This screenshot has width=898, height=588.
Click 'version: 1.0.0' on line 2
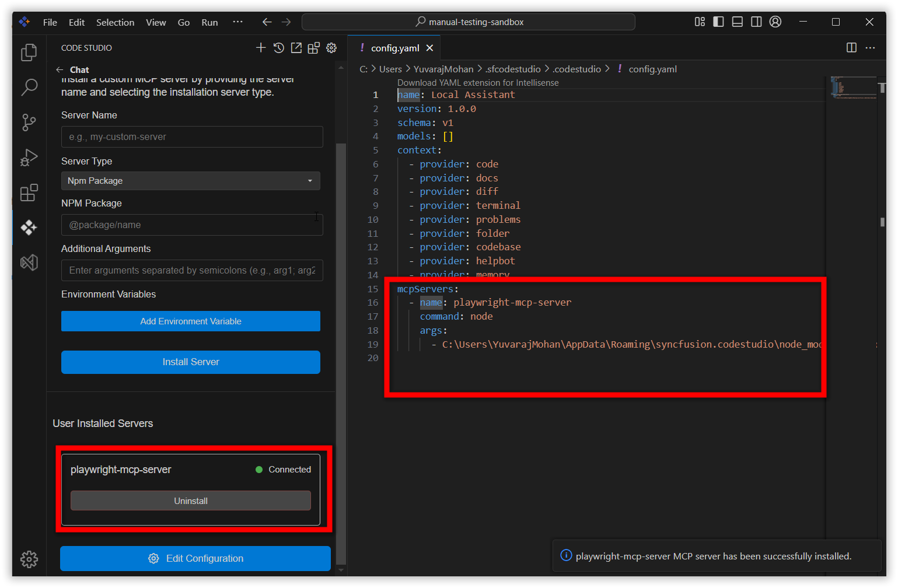click(x=436, y=108)
